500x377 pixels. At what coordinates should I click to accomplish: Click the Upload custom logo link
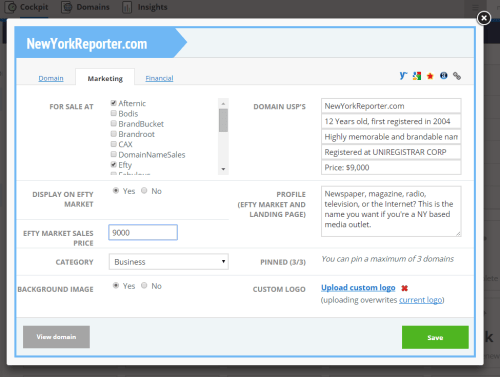click(358, 288)
